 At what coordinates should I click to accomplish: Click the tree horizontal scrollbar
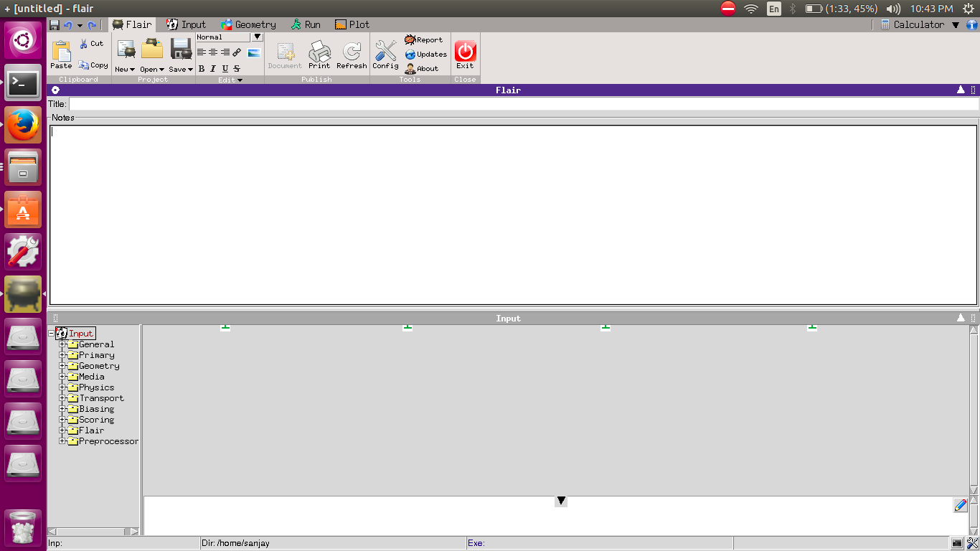93,532
